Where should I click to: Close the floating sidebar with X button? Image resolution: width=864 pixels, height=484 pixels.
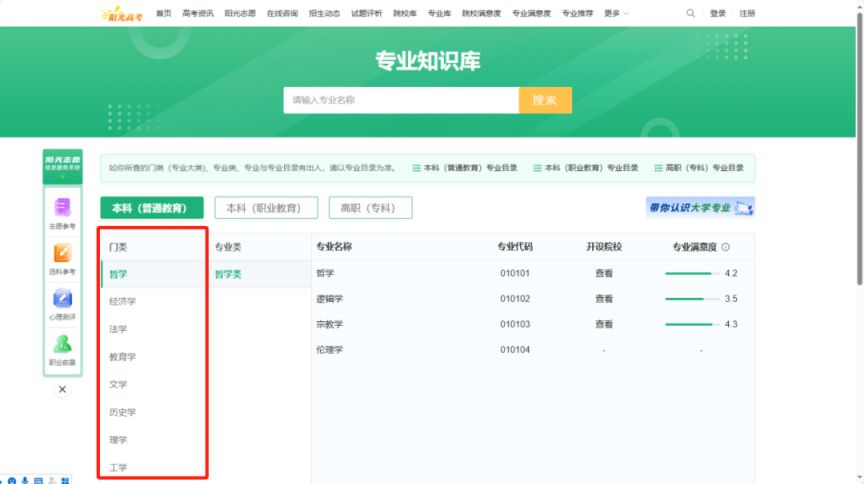tap(62, 390)
